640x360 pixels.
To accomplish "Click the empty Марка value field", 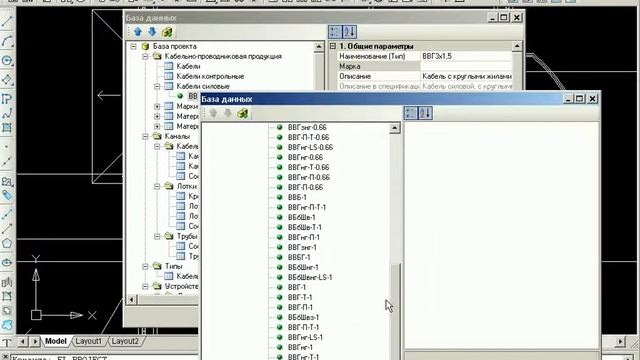I will point(466,66).
